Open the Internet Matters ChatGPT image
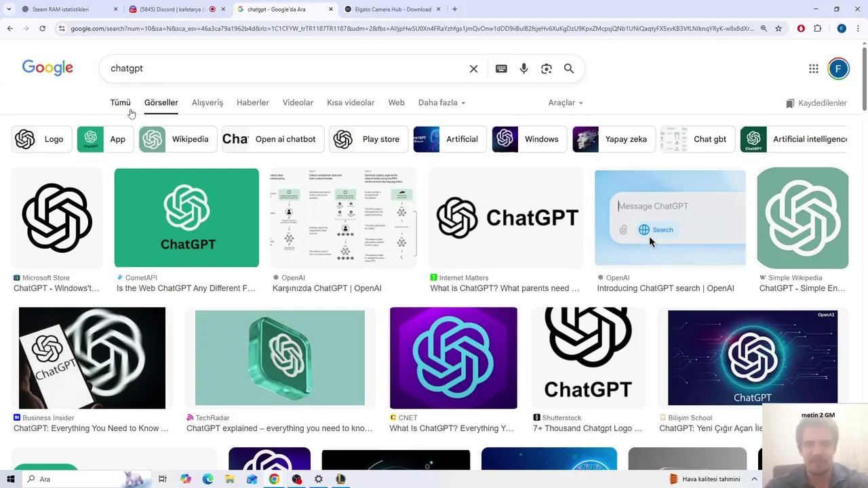The width and height of the screenshot is (868, 488). [506, 218]
